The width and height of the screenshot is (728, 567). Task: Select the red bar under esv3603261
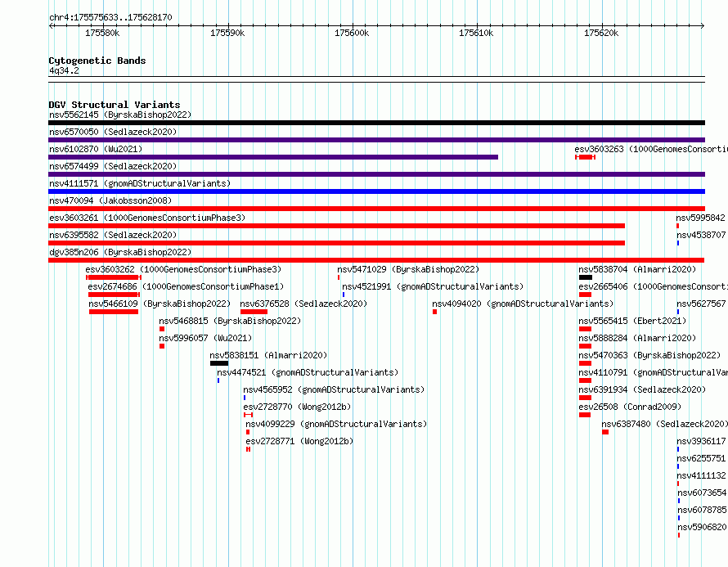point(337,226)
